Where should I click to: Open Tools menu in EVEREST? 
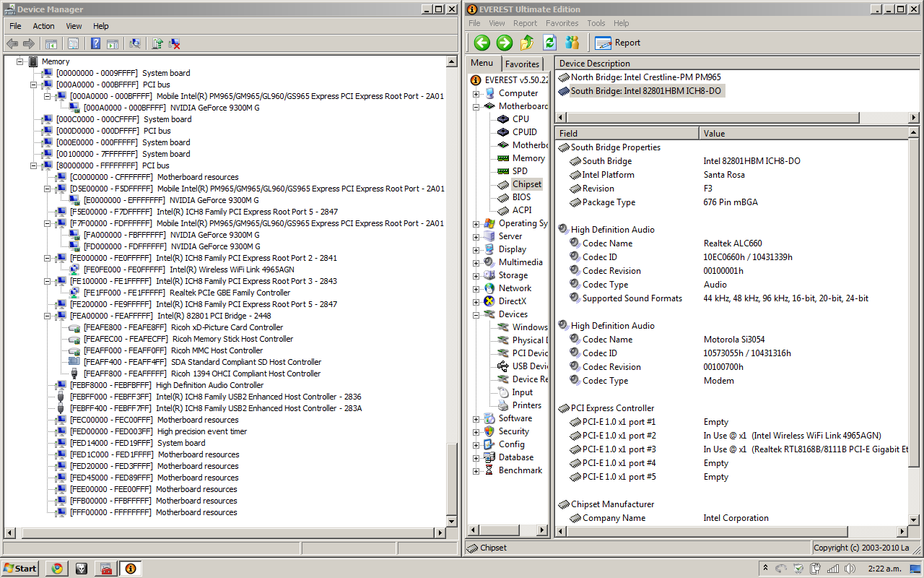tap(596, 23)
